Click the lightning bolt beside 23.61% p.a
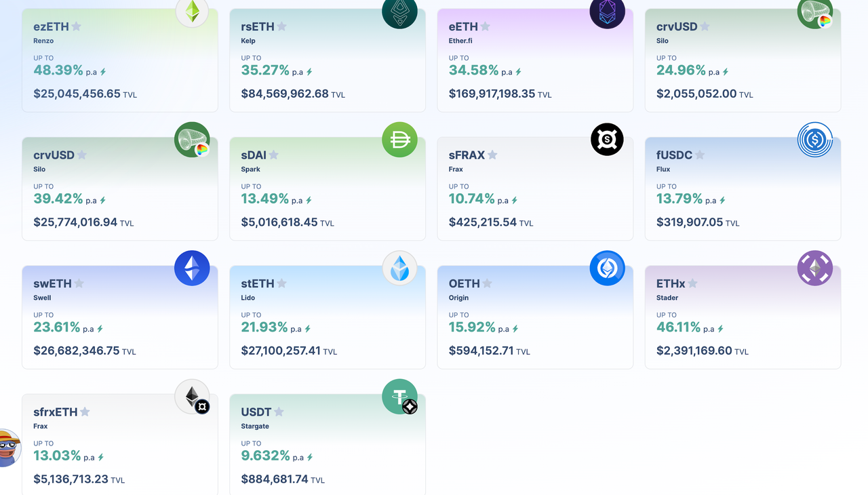Image resolution: width=868 pixels, height=495 pixels. [100, 329]
